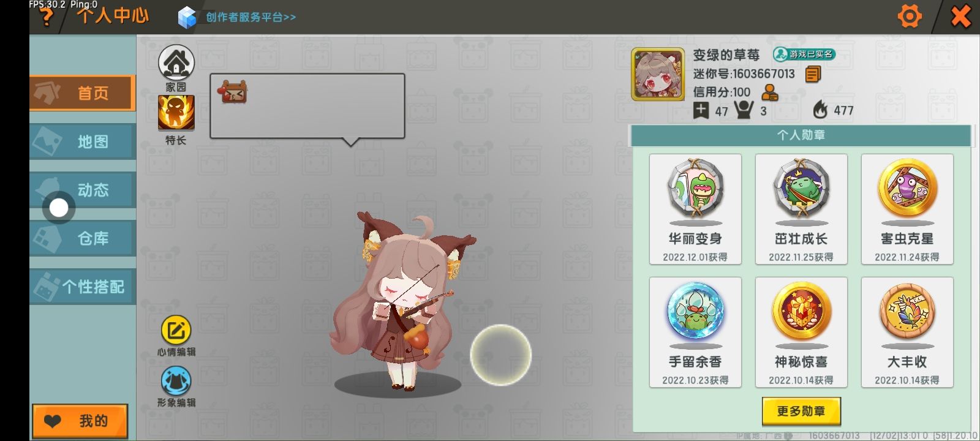Open the 仓库 sidebar tab
The width and height of the screenshot is (980, 441).
(x=83, y=238)
